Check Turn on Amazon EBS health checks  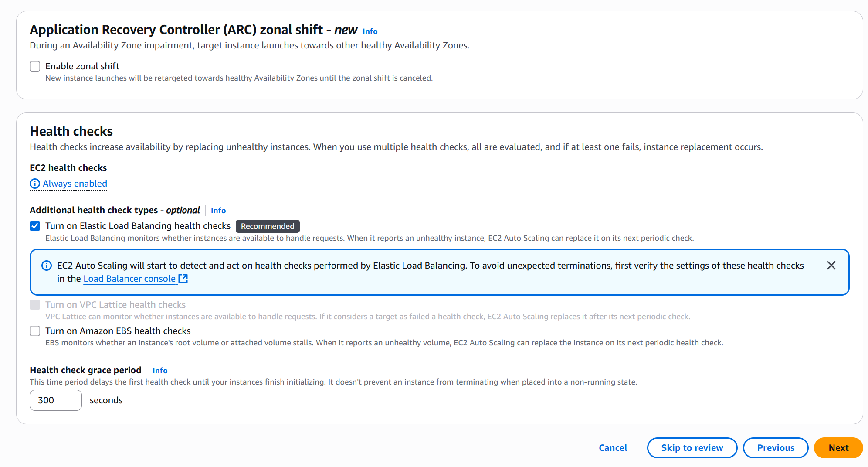click(35, 331)
